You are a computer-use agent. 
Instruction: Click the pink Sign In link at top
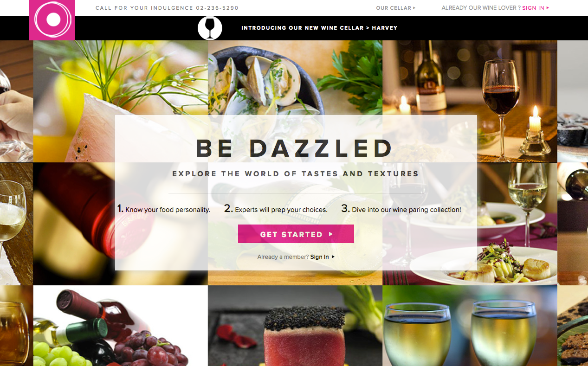533,8
